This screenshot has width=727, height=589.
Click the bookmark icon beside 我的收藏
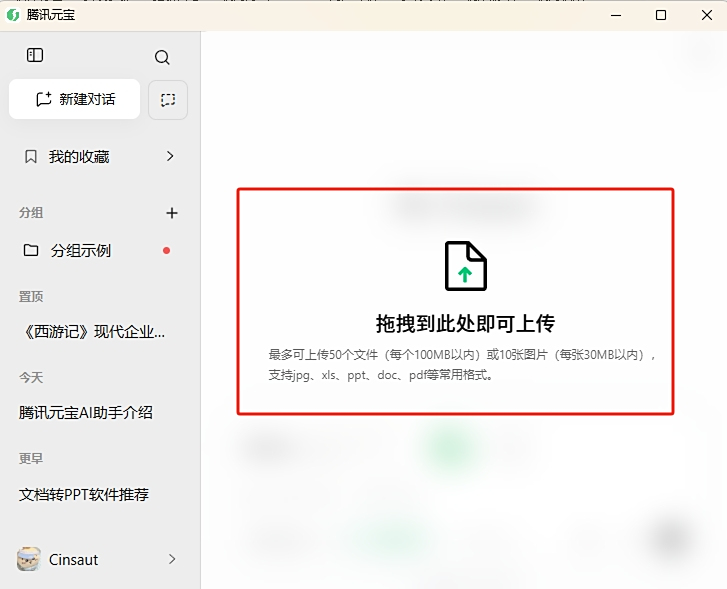(31, 157)
